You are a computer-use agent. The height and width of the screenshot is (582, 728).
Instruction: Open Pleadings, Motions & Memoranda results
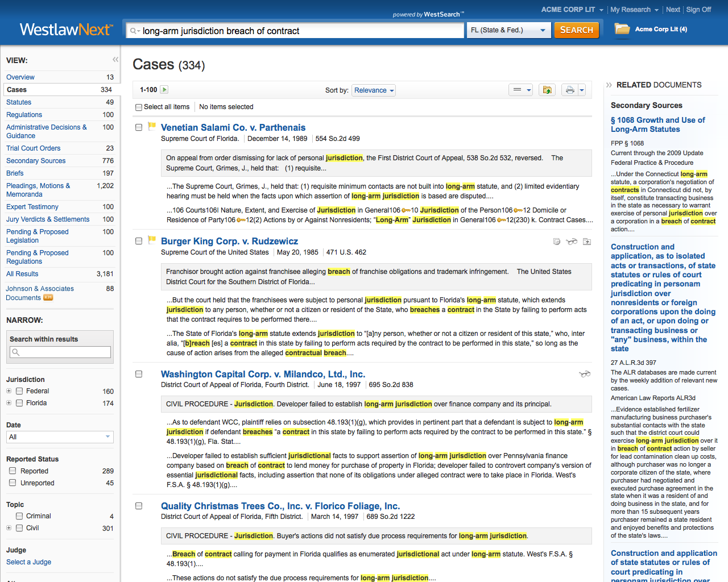[38, 190]
